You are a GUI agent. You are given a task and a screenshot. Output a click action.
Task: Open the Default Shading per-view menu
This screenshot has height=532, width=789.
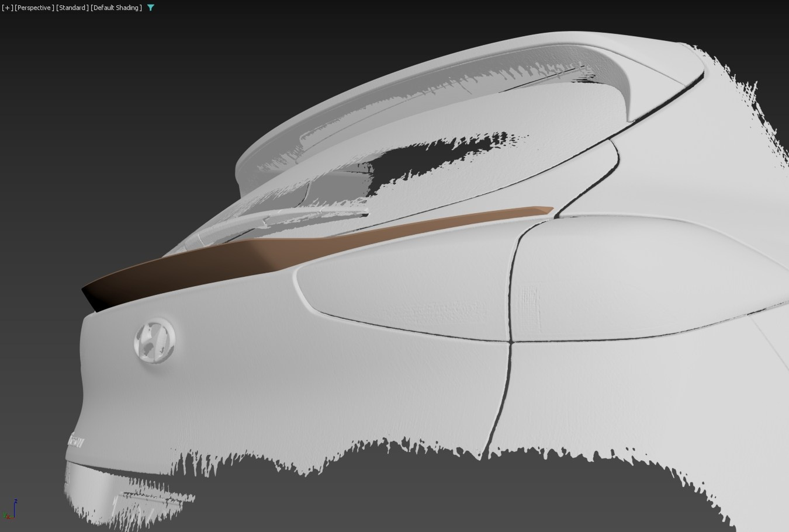[116, 8]
